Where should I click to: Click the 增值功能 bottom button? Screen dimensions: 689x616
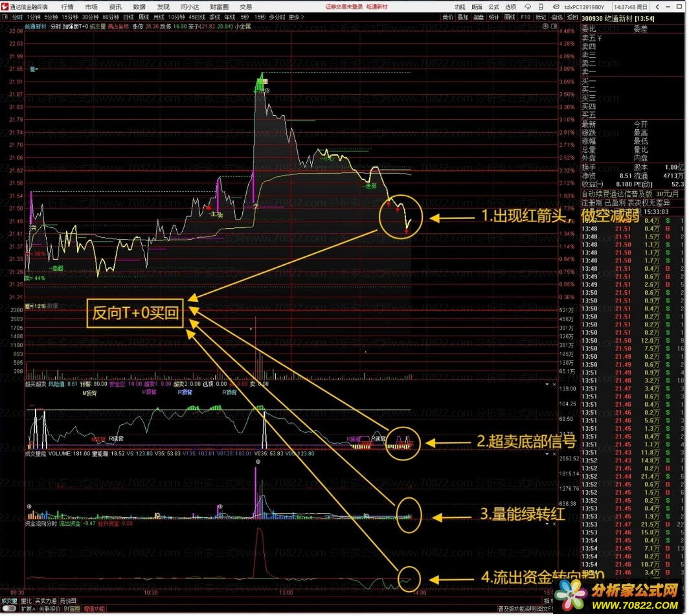point(95,609)
